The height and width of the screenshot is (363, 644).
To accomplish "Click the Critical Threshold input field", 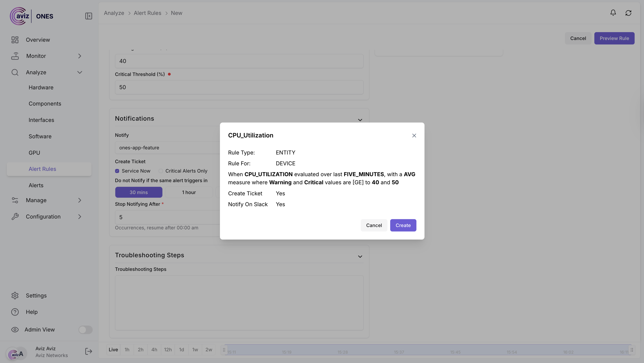I will click(x=239, y=87).
